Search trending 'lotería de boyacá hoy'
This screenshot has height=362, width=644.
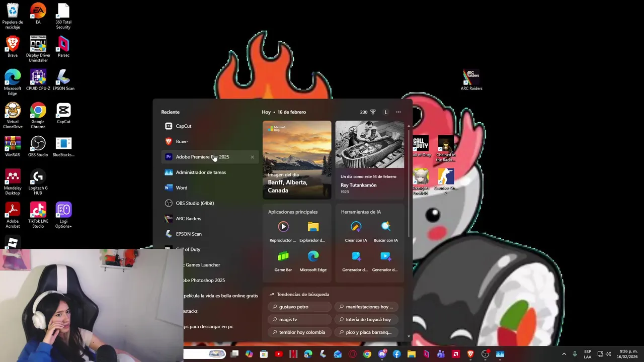tap(366, 319)
